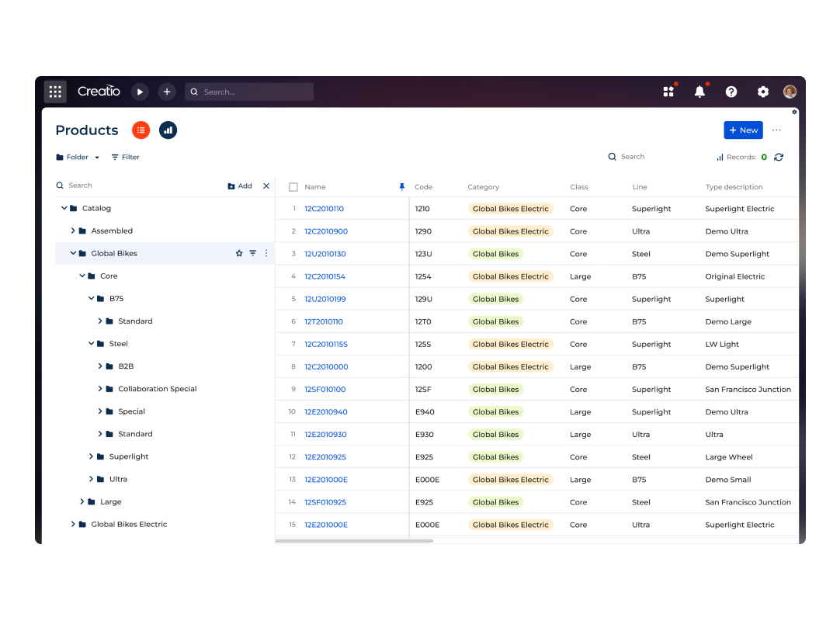The image size is (840, 621).
Task: Refresh the records list
Action: point(779,157)
